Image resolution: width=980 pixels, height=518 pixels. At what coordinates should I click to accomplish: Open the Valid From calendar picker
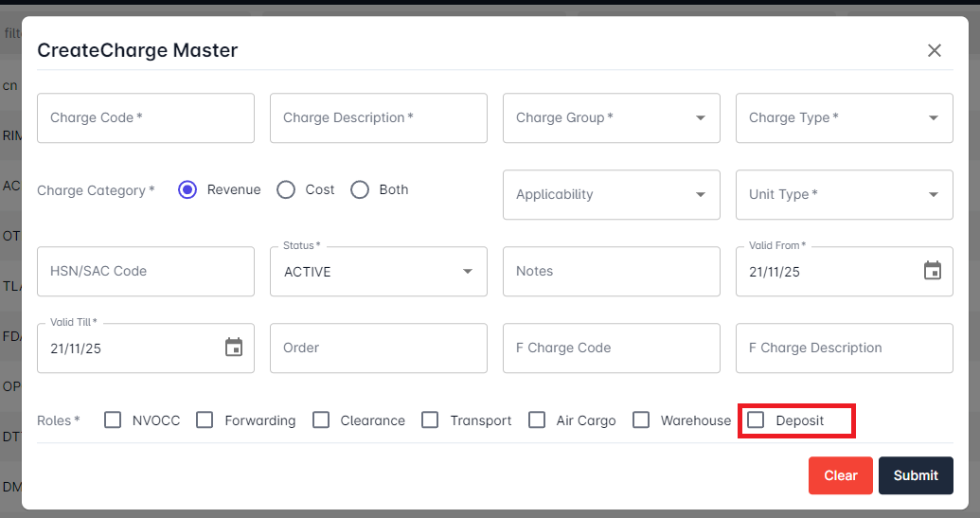(x=933, y=271)
